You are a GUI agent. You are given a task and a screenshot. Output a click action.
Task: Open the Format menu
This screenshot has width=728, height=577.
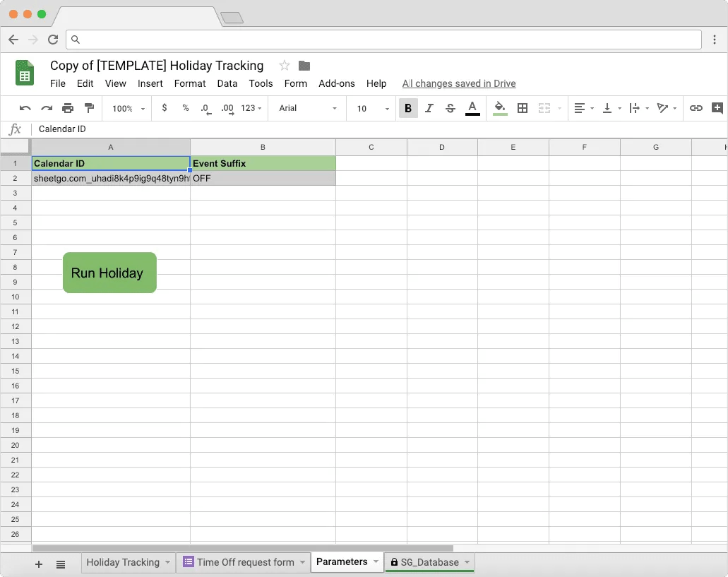coord(189,83)
